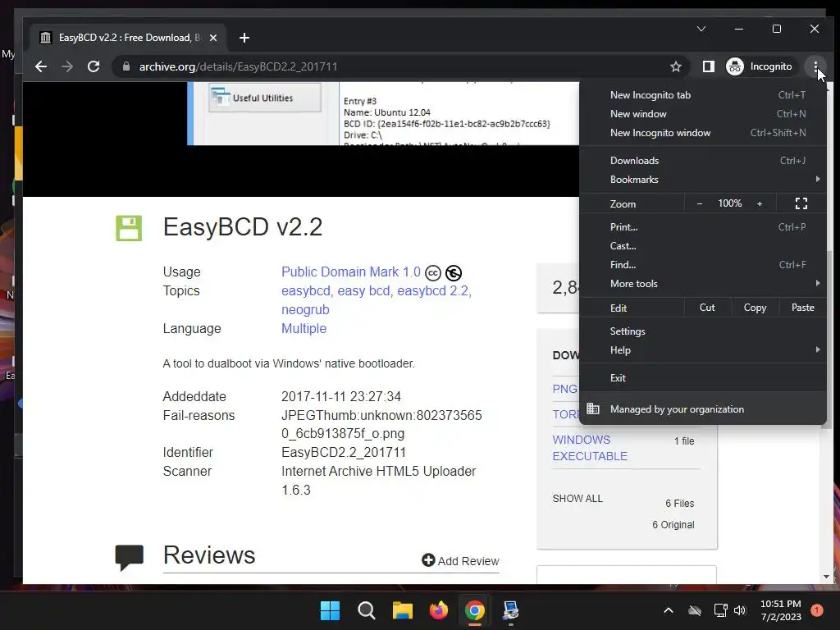840x630 pixels.
Task: Click the OneDrive cloud tray icon
Action: point(695,610)
